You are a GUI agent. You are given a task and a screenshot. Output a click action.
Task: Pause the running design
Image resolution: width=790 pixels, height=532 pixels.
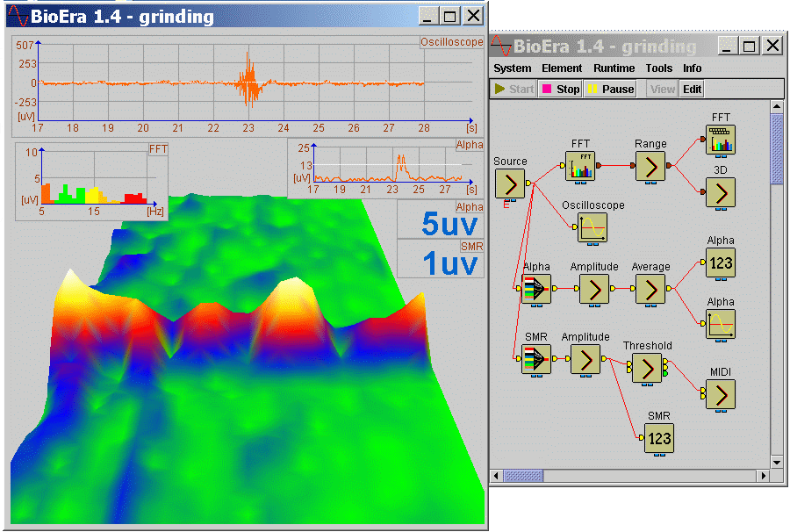(610, 90)
